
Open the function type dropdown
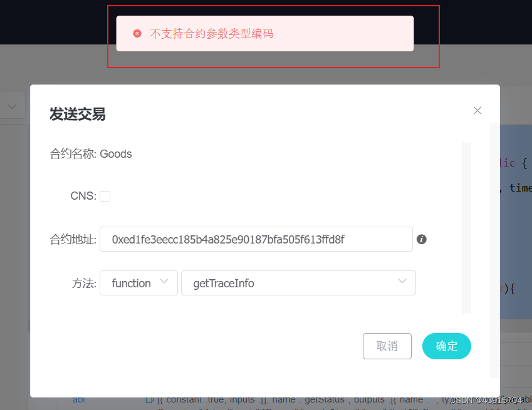(138, 283)
